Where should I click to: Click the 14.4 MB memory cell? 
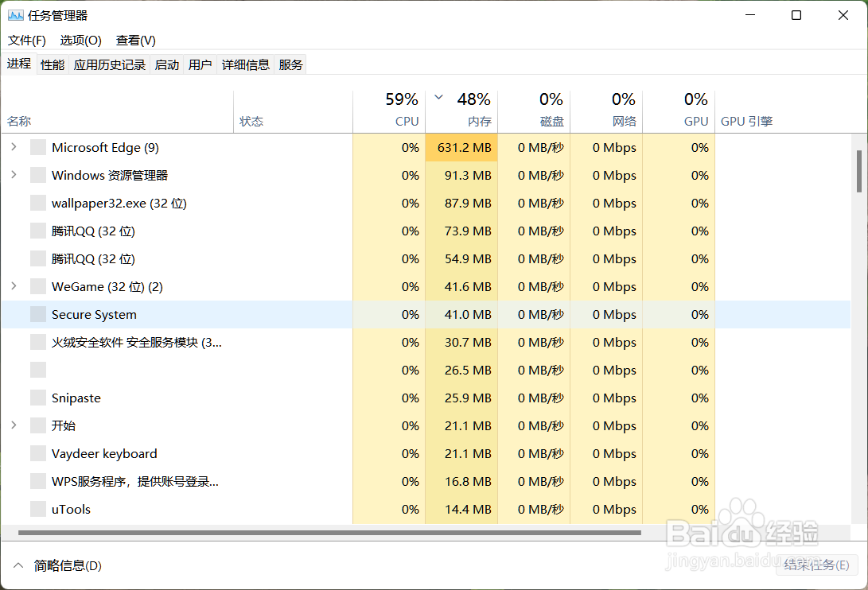coord(461,509)
